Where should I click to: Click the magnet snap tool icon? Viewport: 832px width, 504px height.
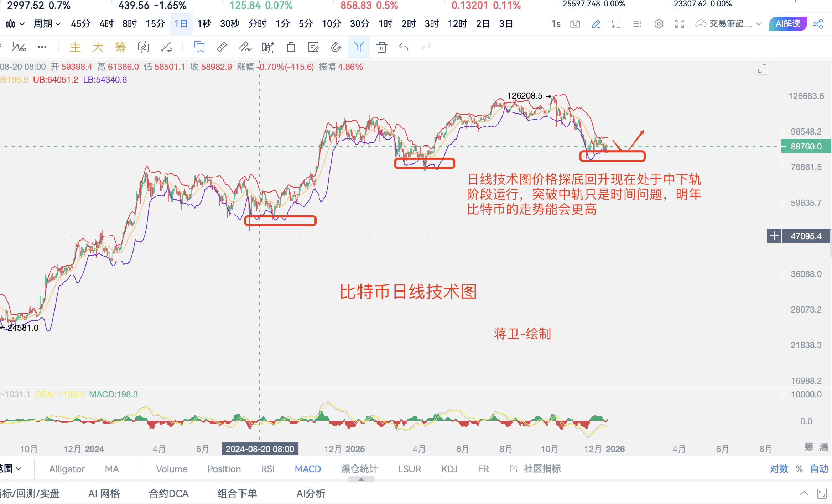coord(336,47)
